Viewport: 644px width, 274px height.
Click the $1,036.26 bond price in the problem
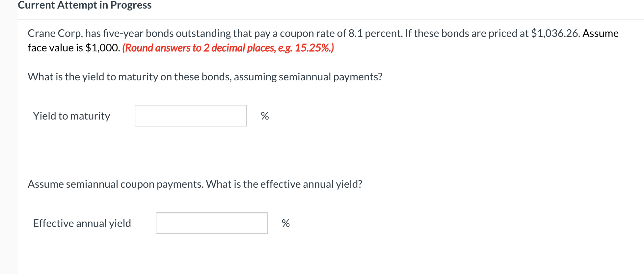(555, 33)
